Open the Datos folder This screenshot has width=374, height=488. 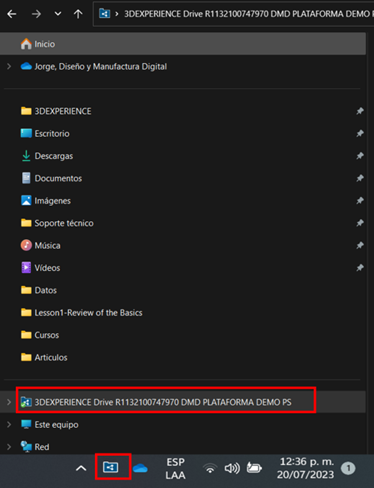point(46,290)
